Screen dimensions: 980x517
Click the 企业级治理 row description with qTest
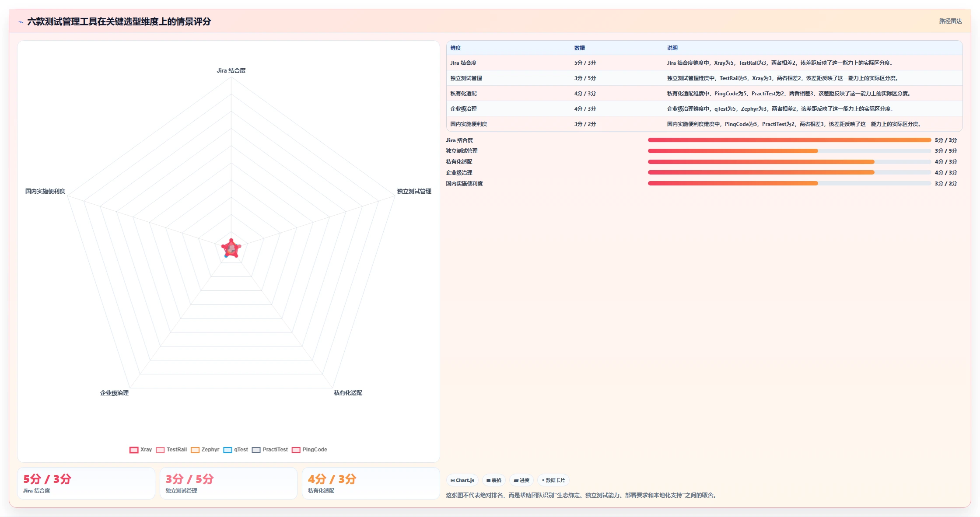(780, 109)
